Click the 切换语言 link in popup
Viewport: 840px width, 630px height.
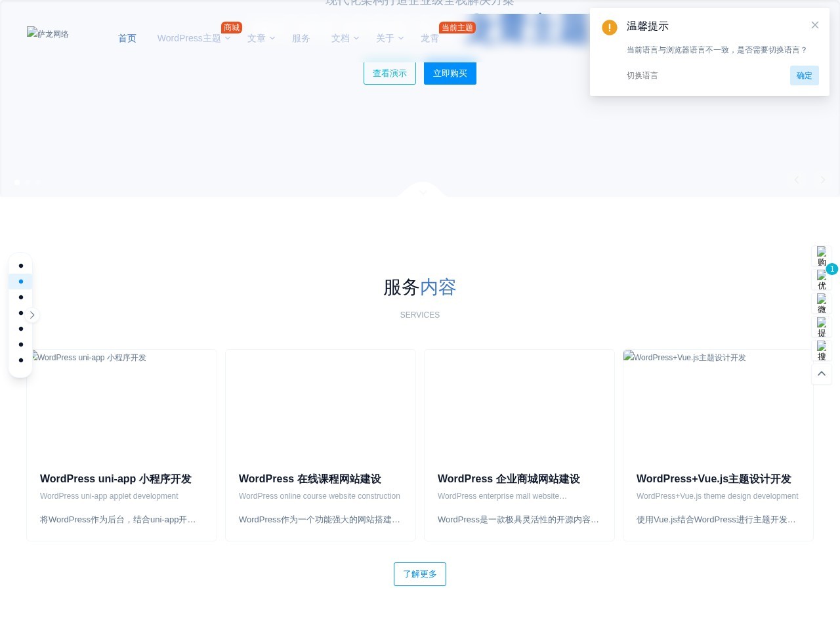coord(642,75)
